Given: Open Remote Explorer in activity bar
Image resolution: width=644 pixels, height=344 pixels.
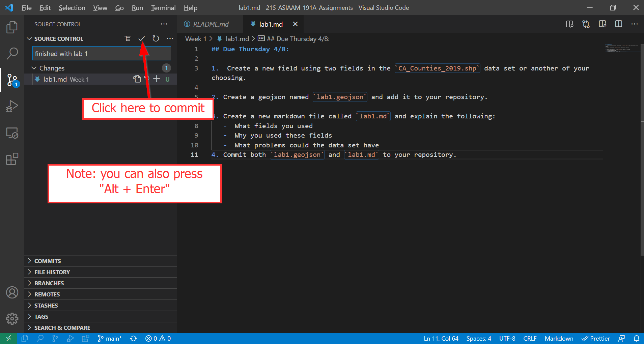Looking at the screenshot, I should pos(12,133).
